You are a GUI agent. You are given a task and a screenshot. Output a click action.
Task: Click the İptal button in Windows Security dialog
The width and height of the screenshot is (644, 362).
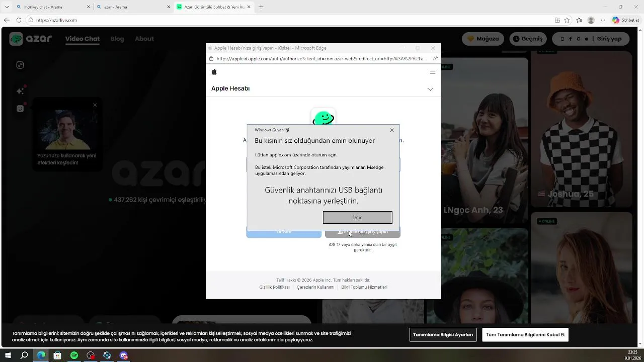coord(357,217)
